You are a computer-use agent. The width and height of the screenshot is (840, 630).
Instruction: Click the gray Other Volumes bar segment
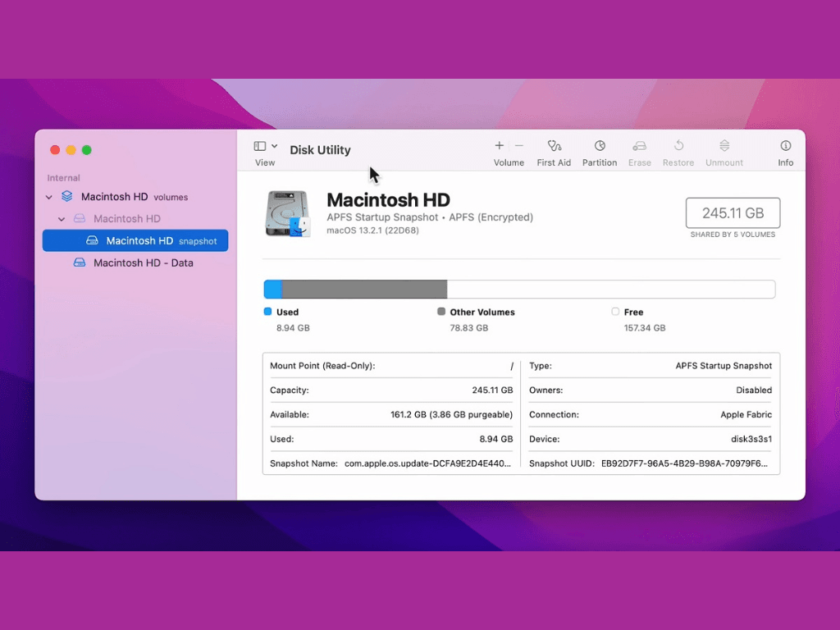364,290
